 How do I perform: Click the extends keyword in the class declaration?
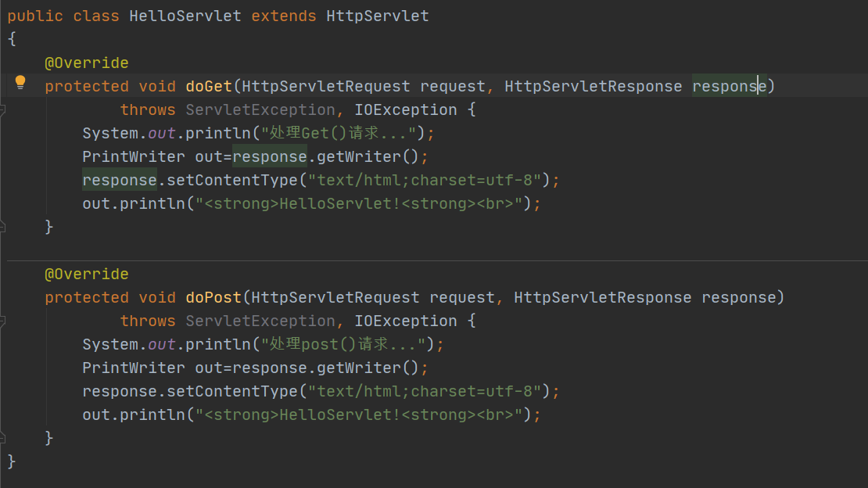pos(283,16)
